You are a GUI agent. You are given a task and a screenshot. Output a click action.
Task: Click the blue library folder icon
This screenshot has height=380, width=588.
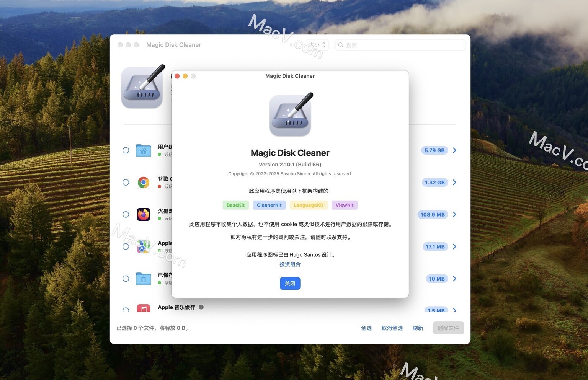tap(143, 279)
